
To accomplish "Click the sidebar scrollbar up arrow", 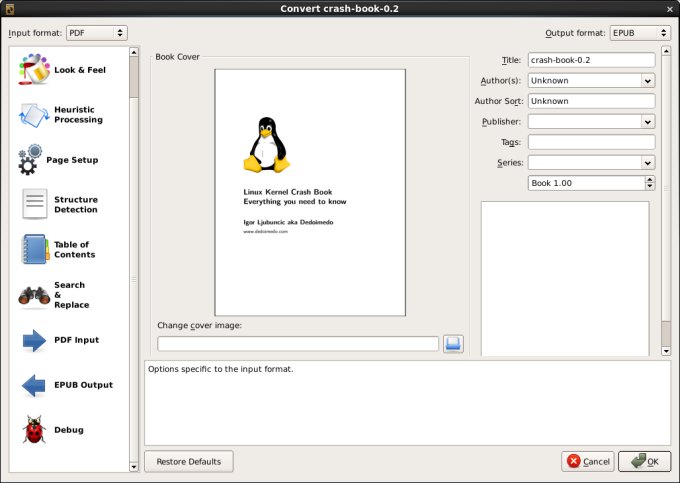I will point(134,52).
